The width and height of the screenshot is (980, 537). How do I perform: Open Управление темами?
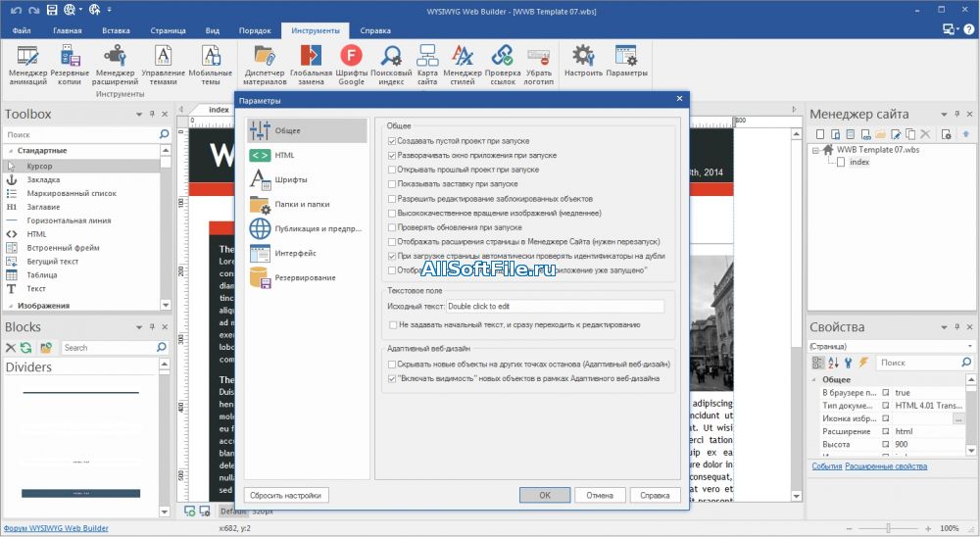[163, 66]
